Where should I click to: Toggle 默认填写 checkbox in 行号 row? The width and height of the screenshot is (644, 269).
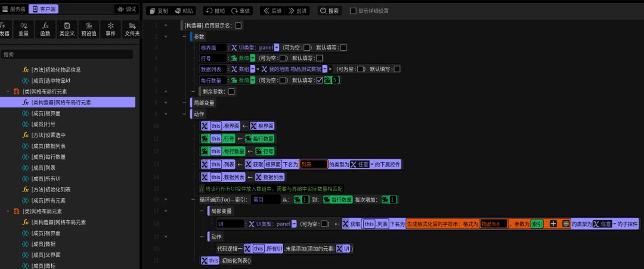(x=320, y=58)
